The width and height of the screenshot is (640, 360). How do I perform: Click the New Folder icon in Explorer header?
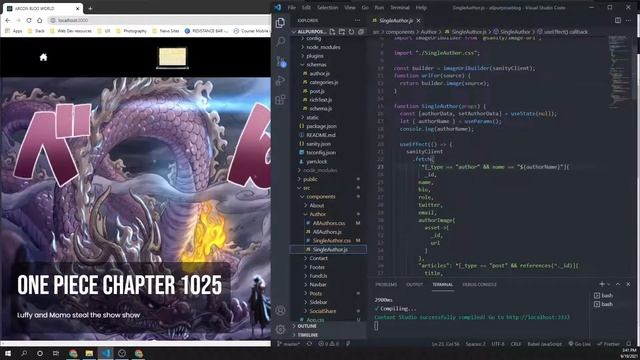[x=342, y=31]
